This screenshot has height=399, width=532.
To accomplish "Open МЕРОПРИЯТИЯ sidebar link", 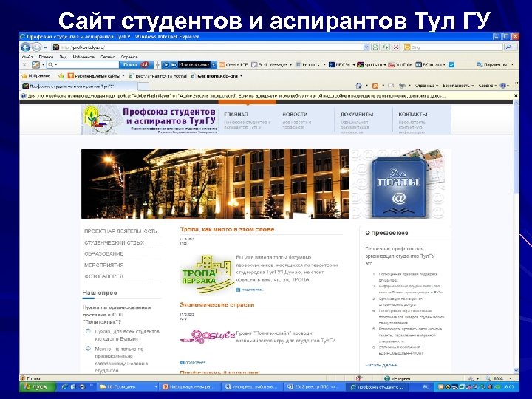I will tap(104, 265).
